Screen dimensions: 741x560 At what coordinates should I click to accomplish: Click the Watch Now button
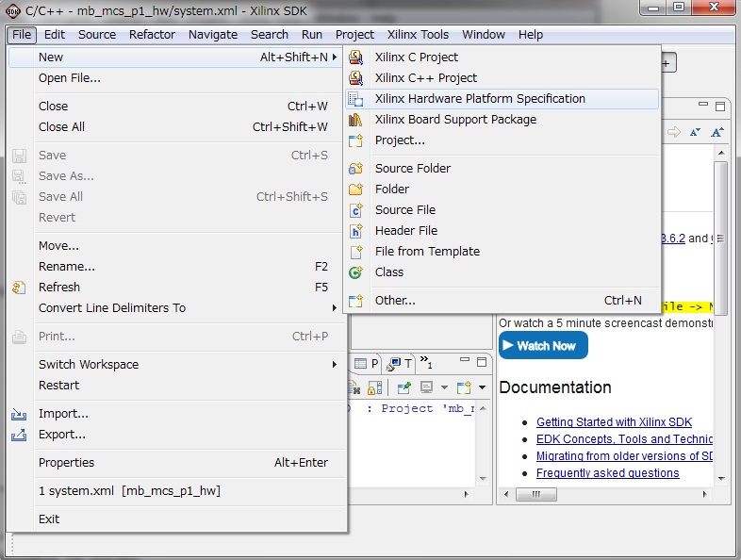tap(543, 345)
